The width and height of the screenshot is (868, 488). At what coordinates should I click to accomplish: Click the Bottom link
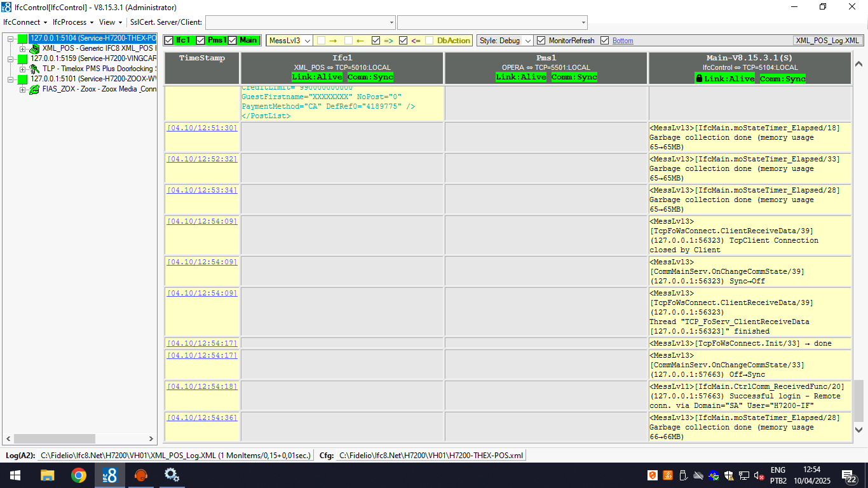623,41
